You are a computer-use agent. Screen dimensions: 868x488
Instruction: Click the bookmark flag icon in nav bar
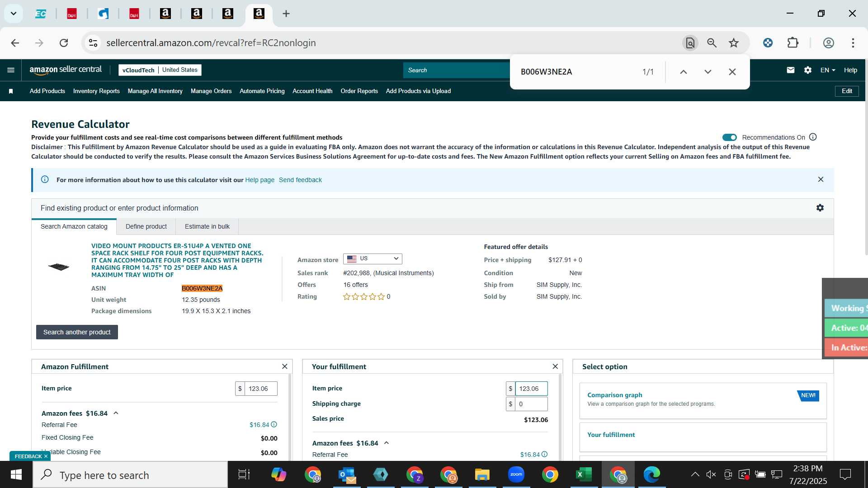pyautogui.click(x=11, y=91)
